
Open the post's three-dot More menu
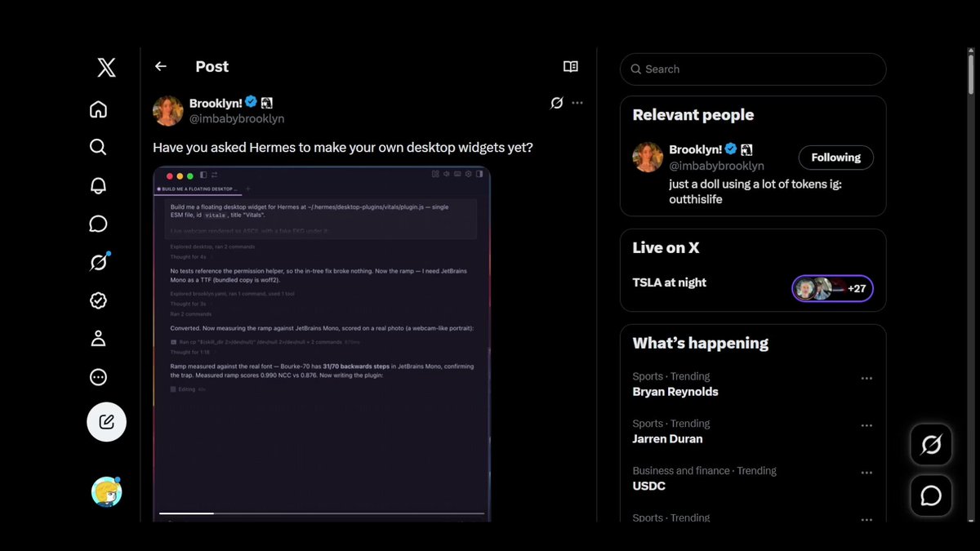click(x=577, y=103)
